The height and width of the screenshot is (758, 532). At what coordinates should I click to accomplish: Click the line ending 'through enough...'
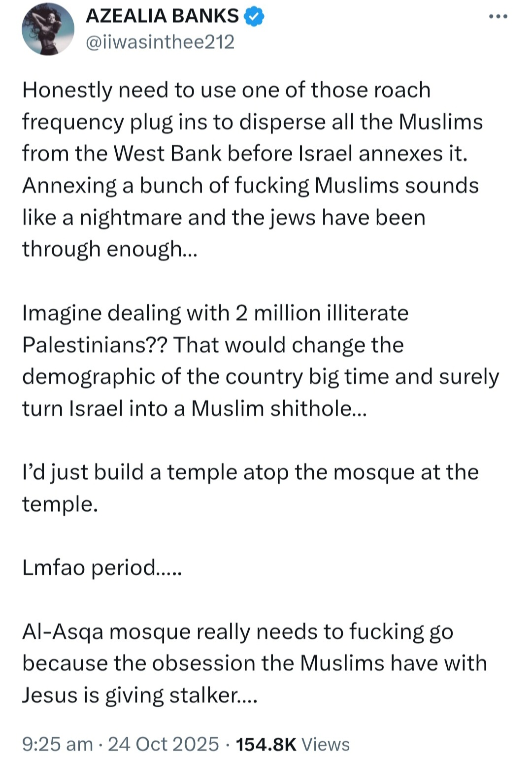point(109,249)
